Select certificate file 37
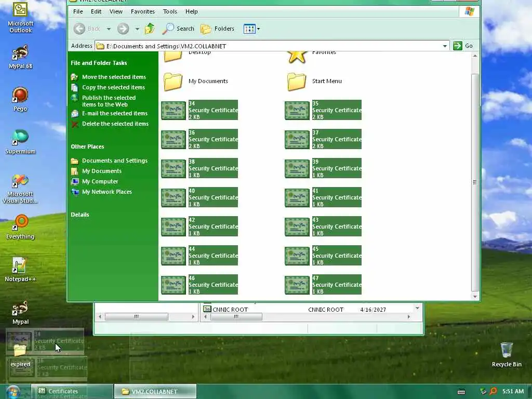The width and height of the screenshot is (532, 399). click(323, 139)
